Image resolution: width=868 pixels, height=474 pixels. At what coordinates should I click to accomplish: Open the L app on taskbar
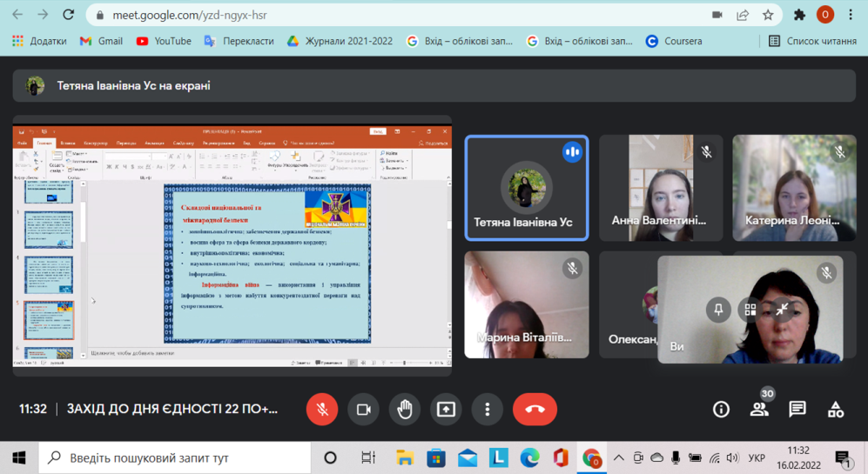[x=499, y=458]
